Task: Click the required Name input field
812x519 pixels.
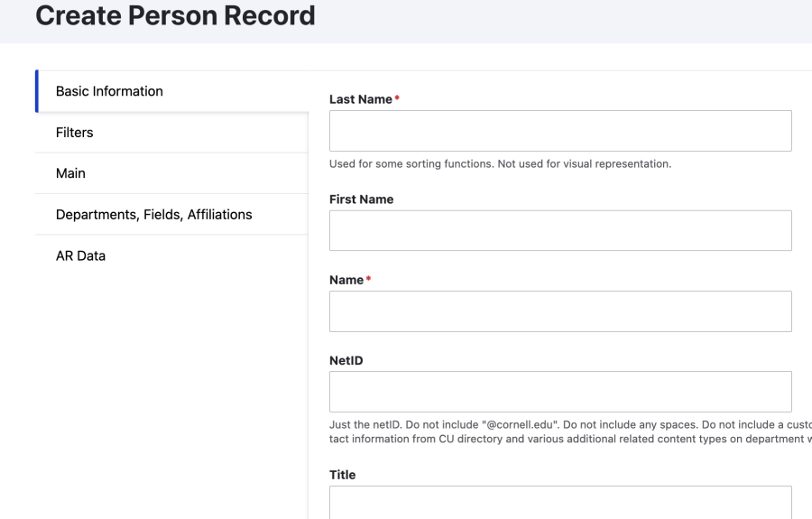Action: [559, 311]
